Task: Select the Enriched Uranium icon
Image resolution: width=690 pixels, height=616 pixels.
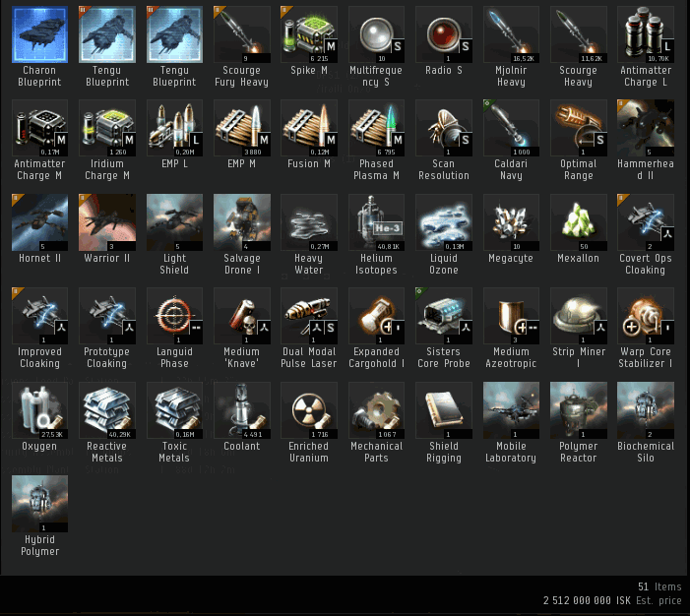Action: pyautogui.click(x=309, y=410)
